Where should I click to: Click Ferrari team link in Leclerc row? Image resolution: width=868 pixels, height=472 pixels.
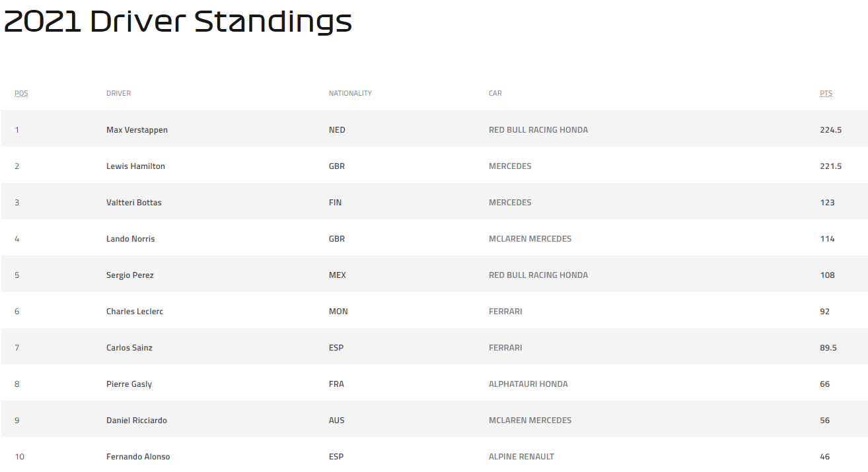pos(505,312)
